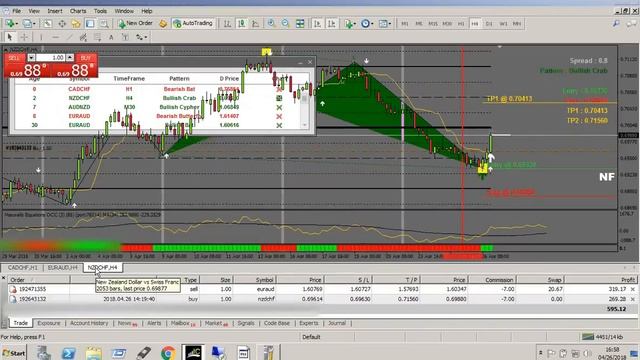Select the D1 timeframe button
640x360 pixels.
coord(489,24)
